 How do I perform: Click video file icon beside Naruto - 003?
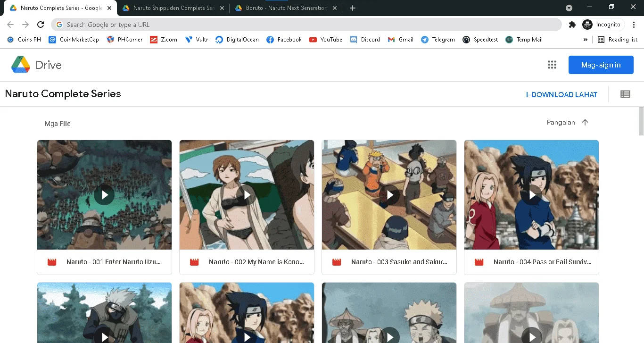pyautogui.click(x=337, y=262)
